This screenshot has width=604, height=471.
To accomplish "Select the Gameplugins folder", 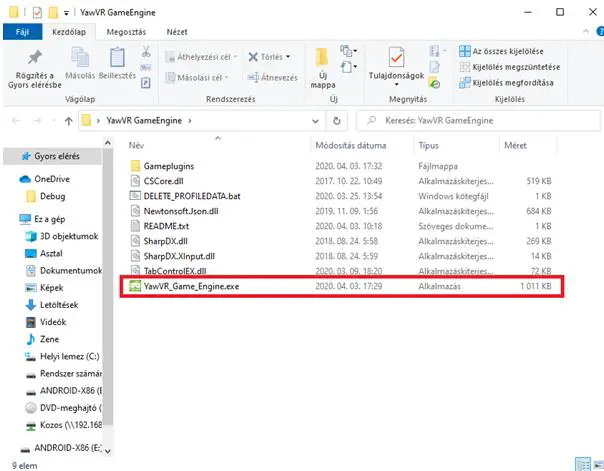I will (x=168, y=166).
